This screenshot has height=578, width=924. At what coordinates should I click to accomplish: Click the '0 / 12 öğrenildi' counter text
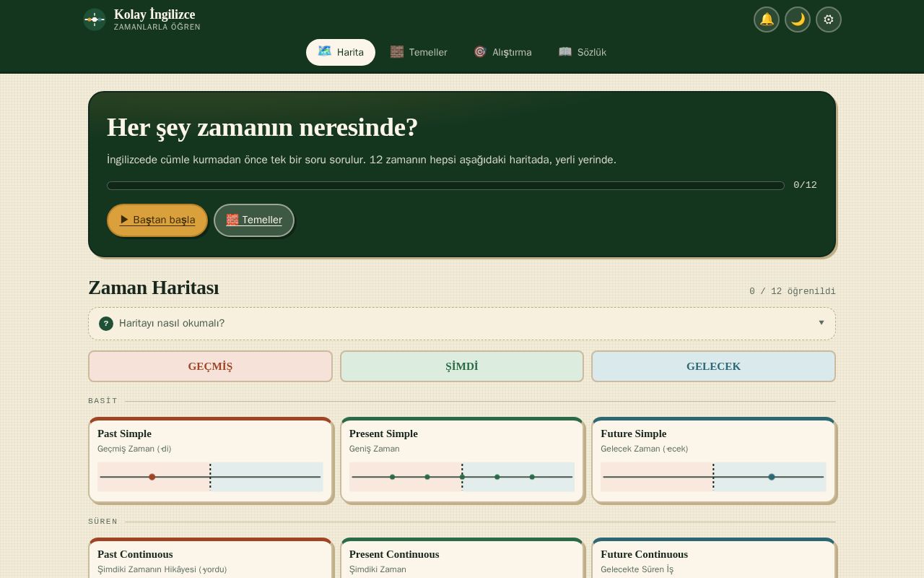tap(793, 291)
